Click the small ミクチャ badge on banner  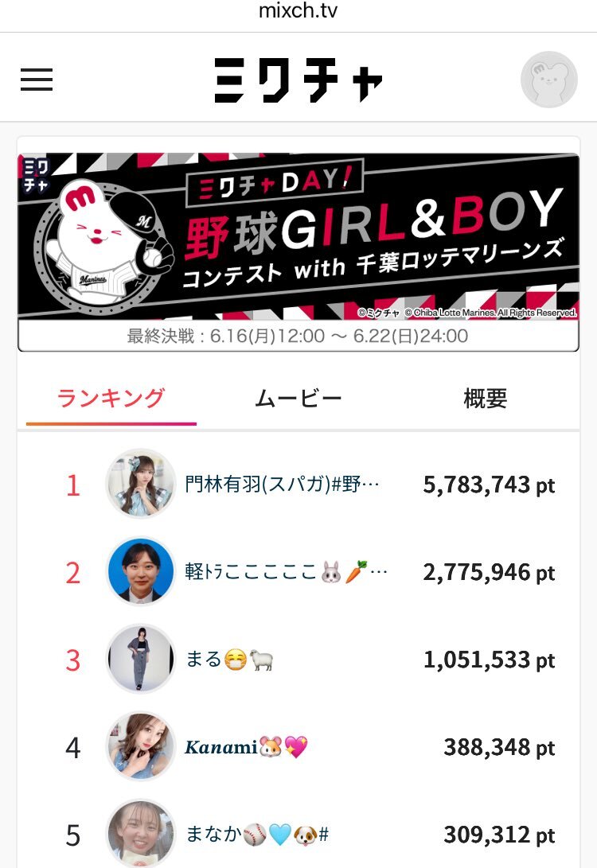coord(37,176)
